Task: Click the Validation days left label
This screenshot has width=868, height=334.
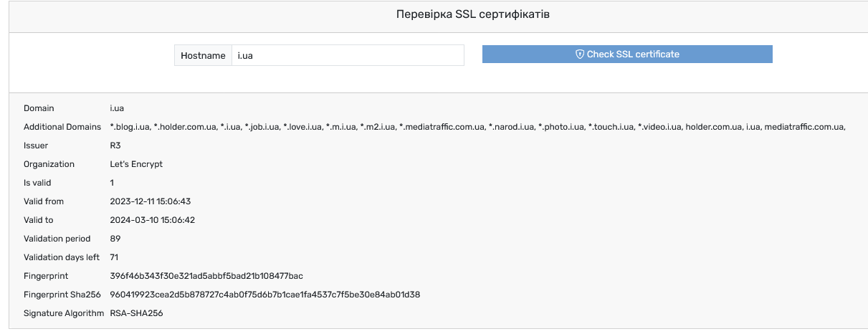Action: pos(62,257)
